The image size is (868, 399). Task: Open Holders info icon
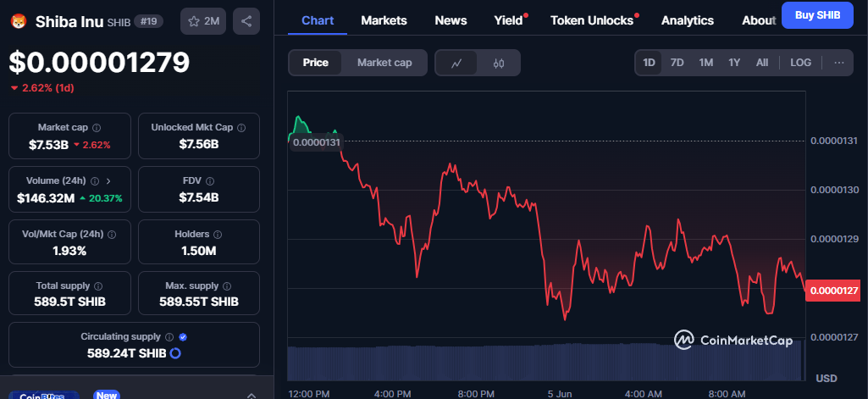218,235
